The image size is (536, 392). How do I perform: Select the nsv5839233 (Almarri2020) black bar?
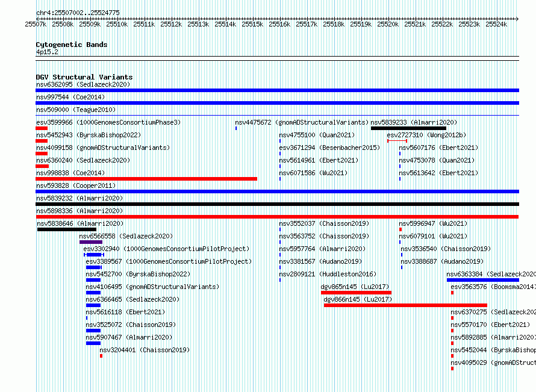tap(408, 128)
